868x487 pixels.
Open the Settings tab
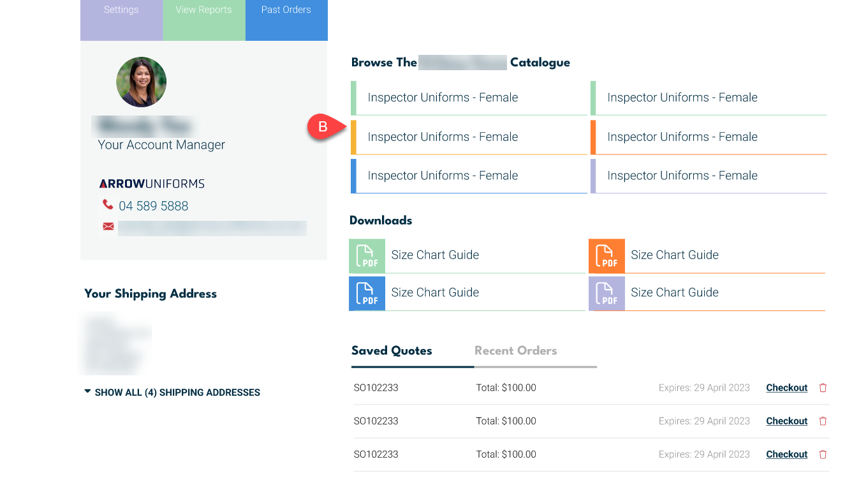click(121, 10)
